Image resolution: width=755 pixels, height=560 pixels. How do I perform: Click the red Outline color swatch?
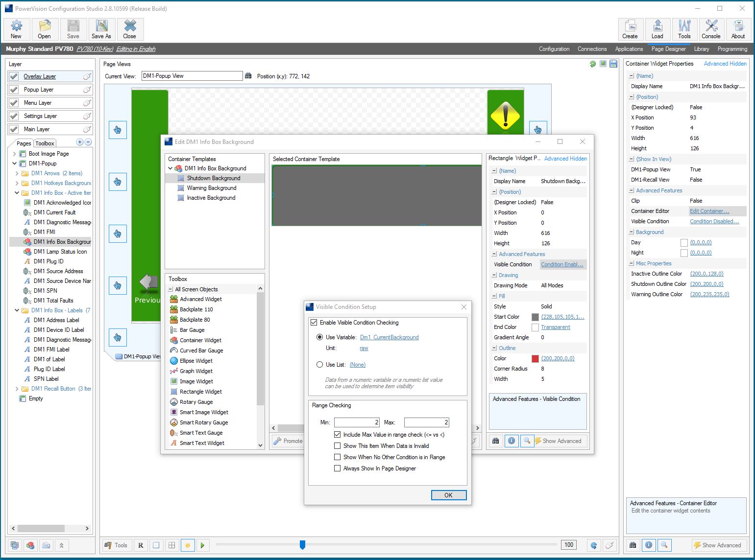(535, 358)
